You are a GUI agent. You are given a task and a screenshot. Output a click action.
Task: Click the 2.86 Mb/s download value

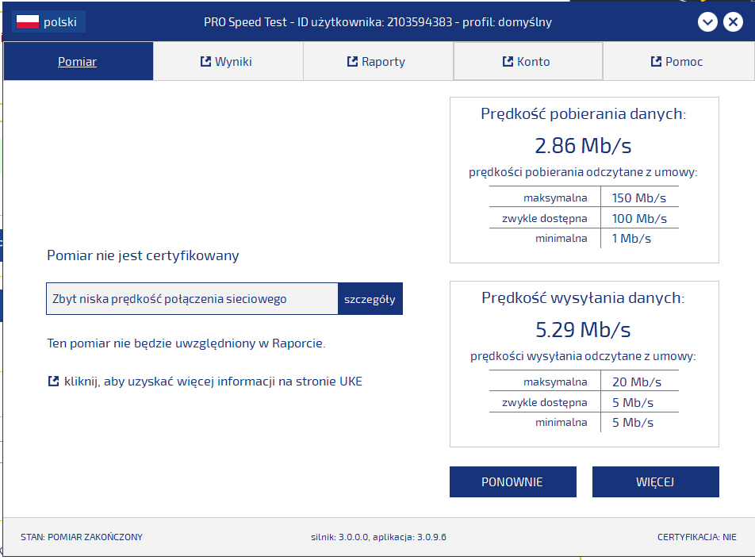(583, 145)
